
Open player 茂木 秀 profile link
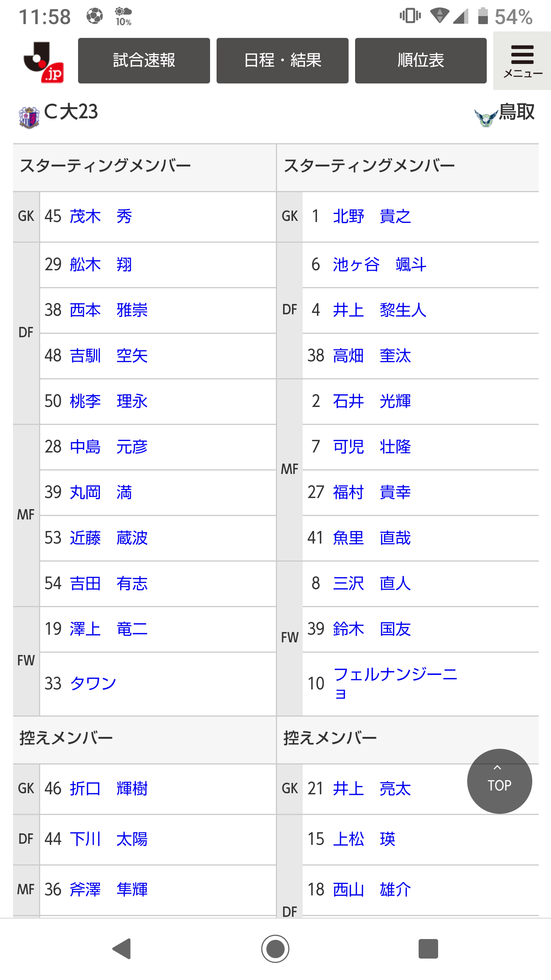[101, 217]
